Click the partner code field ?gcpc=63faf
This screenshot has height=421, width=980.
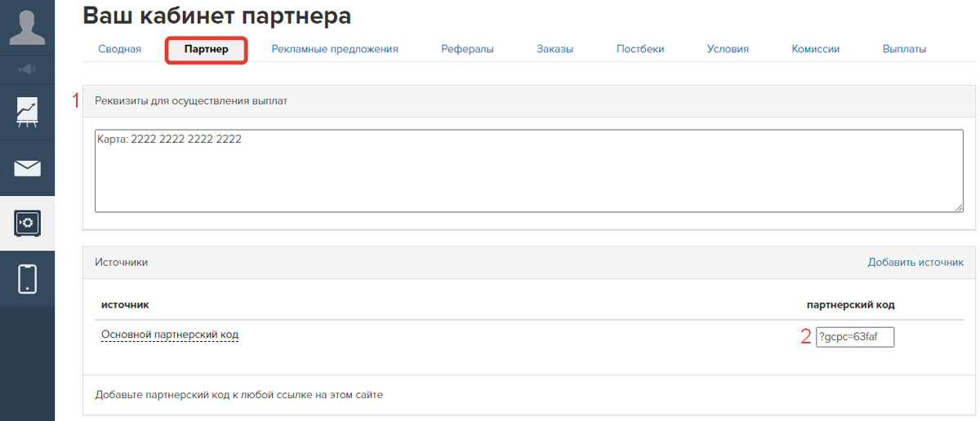[855, 337]
